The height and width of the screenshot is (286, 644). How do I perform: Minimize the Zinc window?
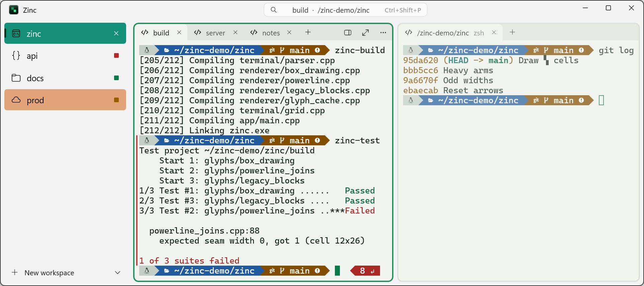585,8
